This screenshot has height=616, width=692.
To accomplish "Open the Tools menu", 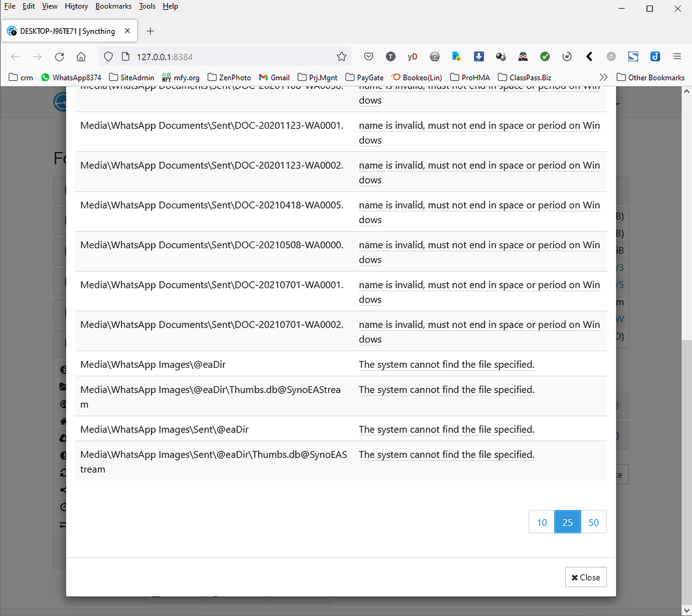I will click(147, 6).
